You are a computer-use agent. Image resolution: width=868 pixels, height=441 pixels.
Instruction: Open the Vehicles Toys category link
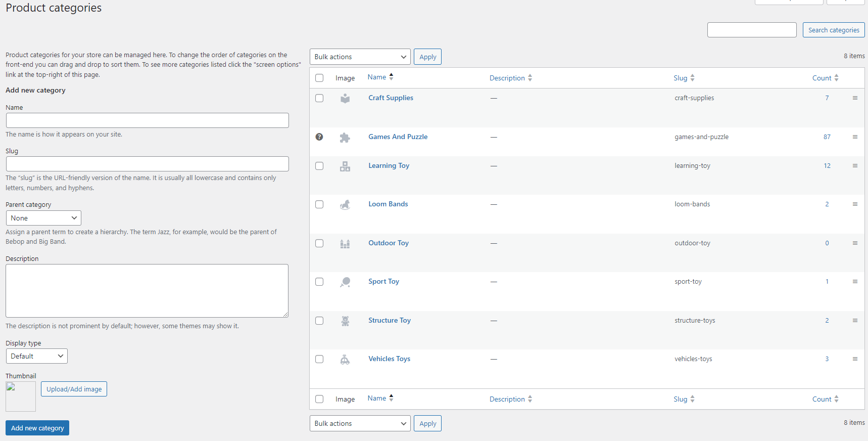tap(389, 359)
